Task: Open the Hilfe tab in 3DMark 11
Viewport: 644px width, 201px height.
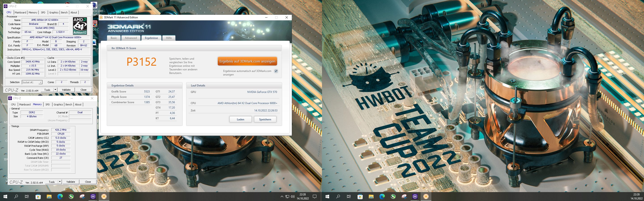Action: [169, 38]
